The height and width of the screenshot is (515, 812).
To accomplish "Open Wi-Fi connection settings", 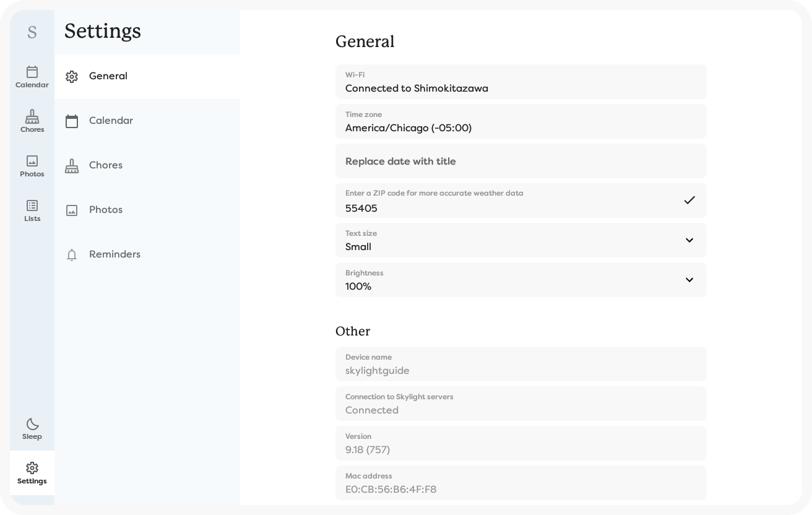I will [520, 82].
